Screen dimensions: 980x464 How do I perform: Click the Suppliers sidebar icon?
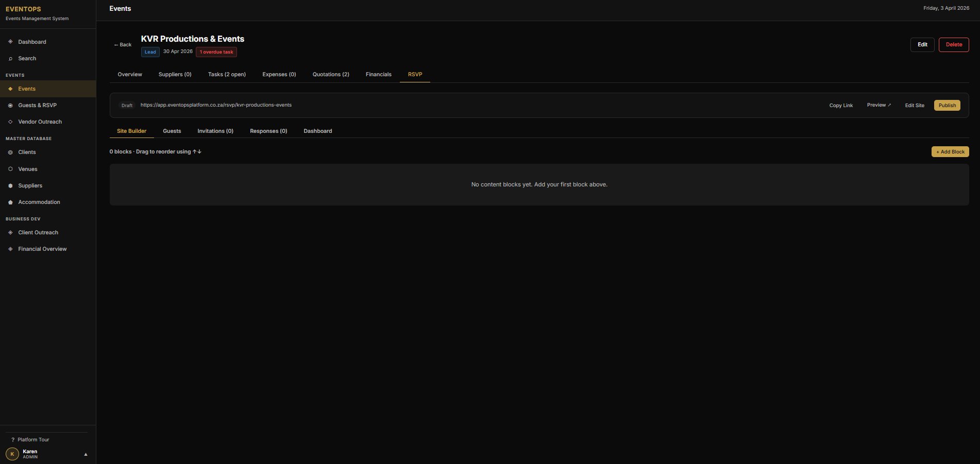(10, 186)
